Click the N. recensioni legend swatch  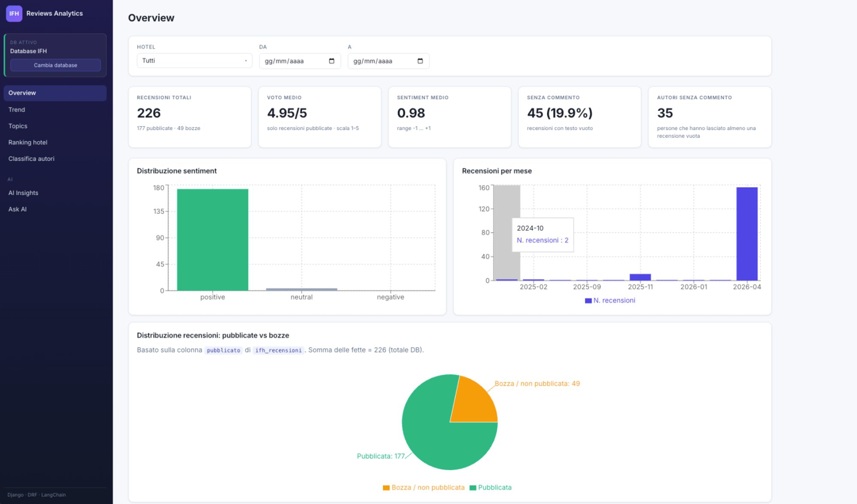588,301
